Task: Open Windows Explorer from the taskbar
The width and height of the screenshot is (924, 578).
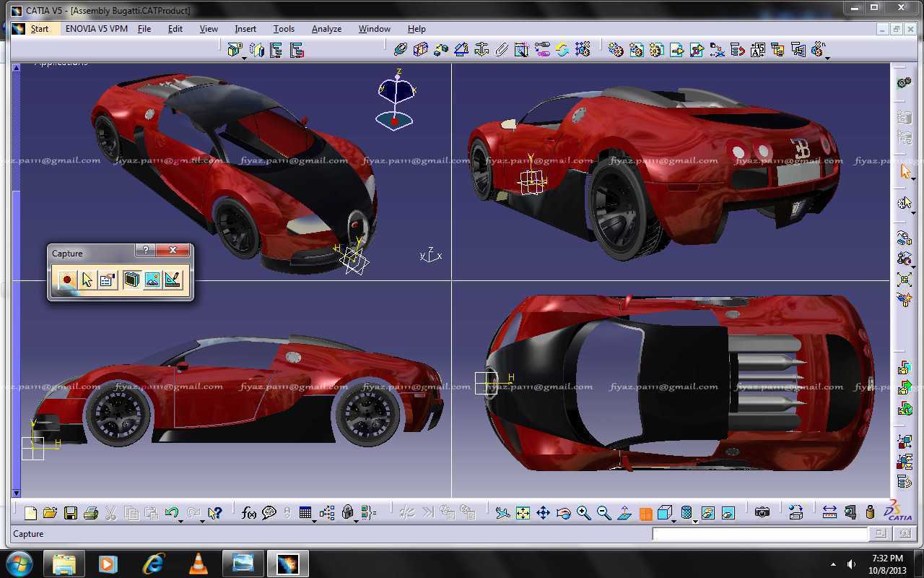Action: coord(64,564)
